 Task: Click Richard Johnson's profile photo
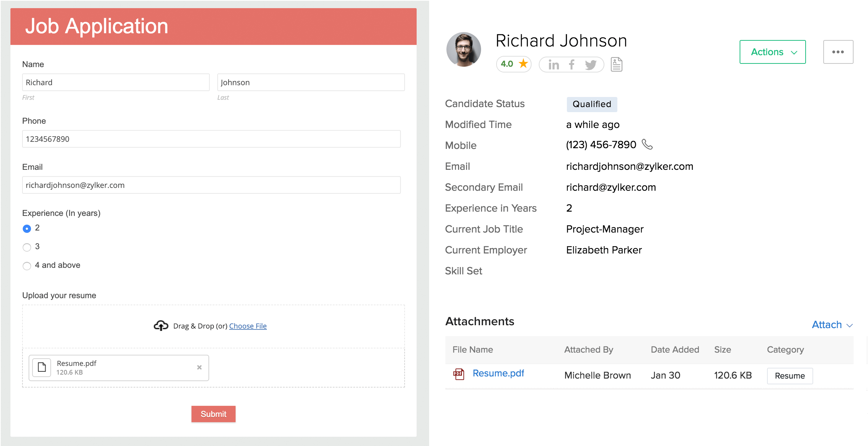click(x=463, y=49)
